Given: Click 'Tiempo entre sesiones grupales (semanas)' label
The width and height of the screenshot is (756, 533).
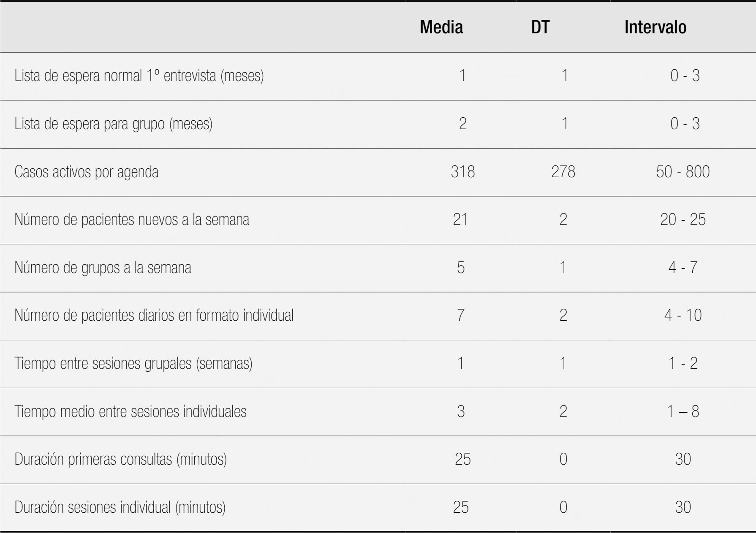Looking at the screenshot, I should coord(133,364).
